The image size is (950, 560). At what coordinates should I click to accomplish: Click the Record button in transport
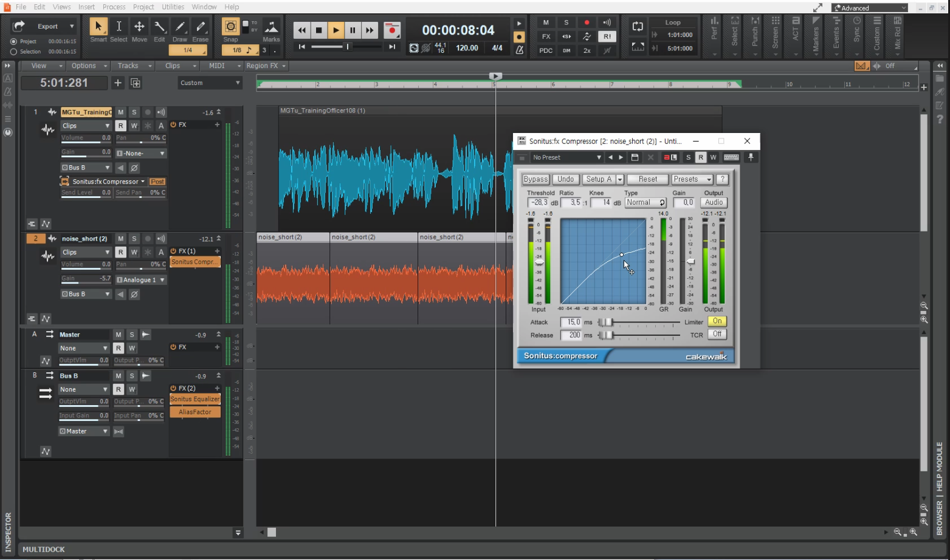tap(392, 30)
